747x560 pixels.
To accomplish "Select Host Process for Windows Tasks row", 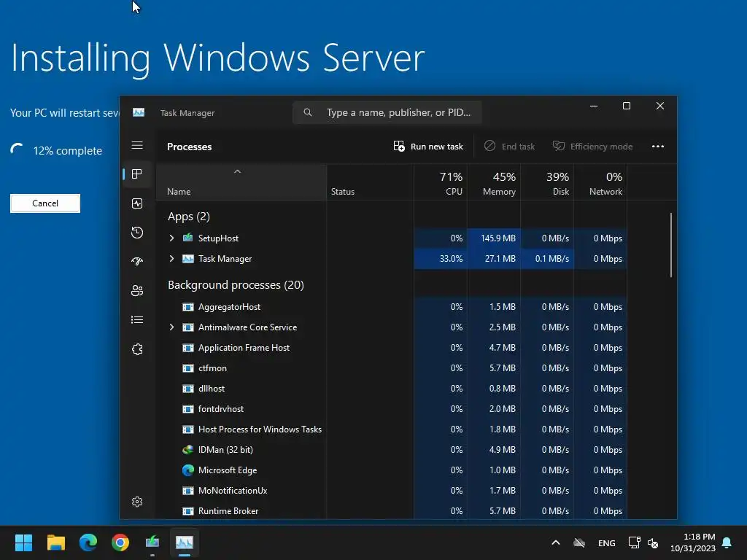I will (x=392, y=429).
